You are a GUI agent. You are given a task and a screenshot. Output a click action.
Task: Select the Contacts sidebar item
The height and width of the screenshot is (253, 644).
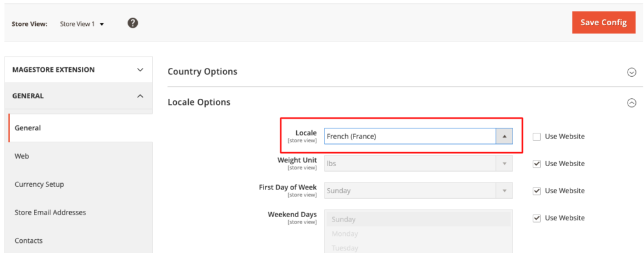point(29,240)
